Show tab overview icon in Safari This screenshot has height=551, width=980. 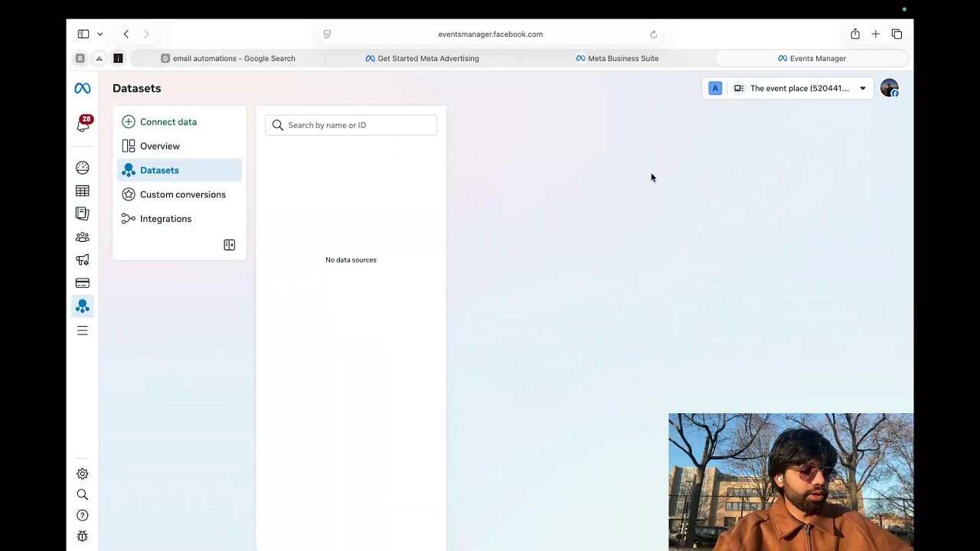(x=897, y=34)
